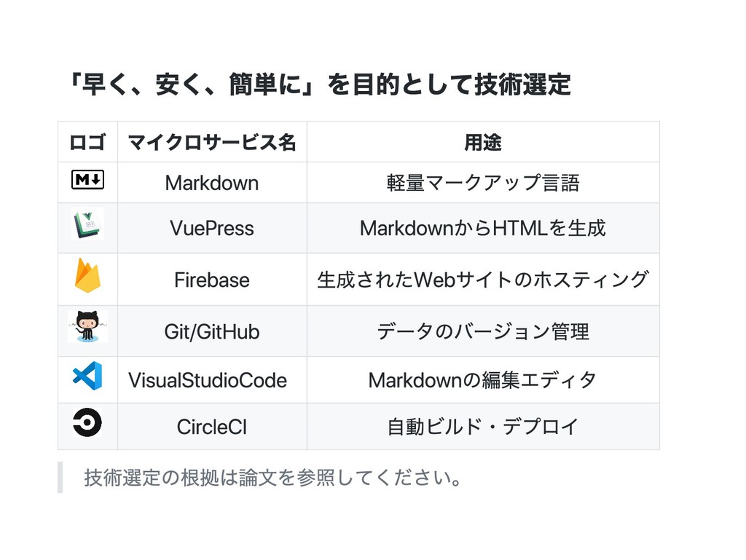Click the GitHub Octocat logo
This screenshot has width=746, height=560.
coord(87,326)
